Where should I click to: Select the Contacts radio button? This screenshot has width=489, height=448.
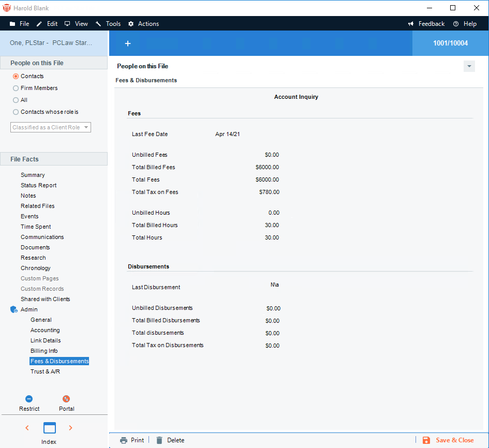pyautogui.click(x=16, y=76)
